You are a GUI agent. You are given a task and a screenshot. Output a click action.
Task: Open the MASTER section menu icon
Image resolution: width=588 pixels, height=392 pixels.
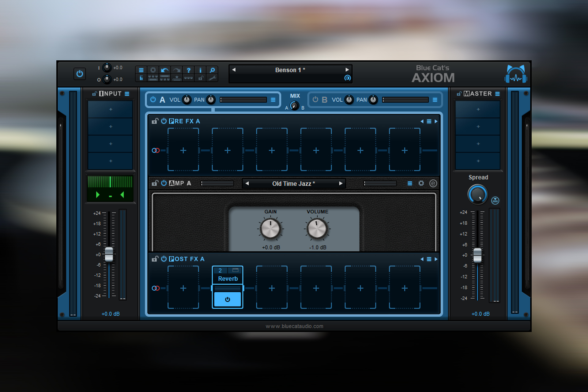click(x=498, y=94)
